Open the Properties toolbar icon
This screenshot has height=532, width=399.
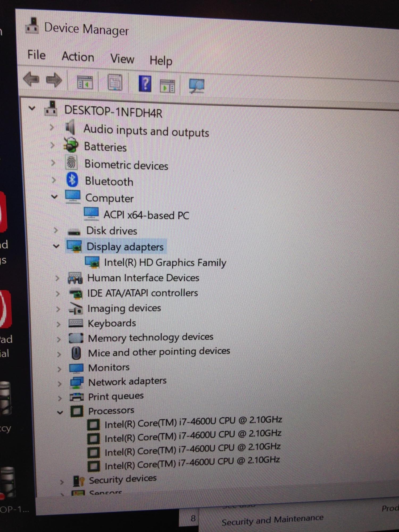[115, 82]
